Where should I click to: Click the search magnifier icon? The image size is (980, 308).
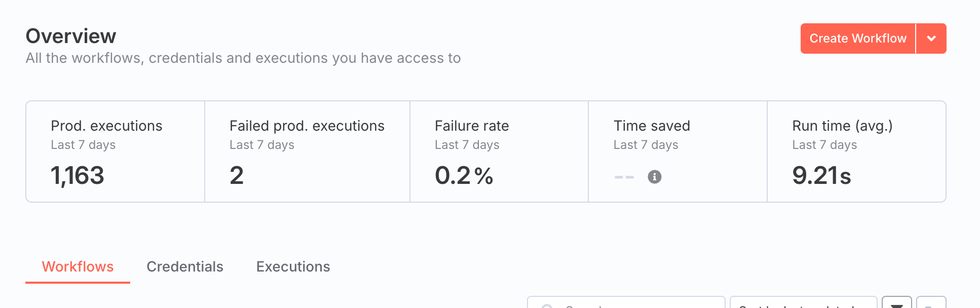547,306
